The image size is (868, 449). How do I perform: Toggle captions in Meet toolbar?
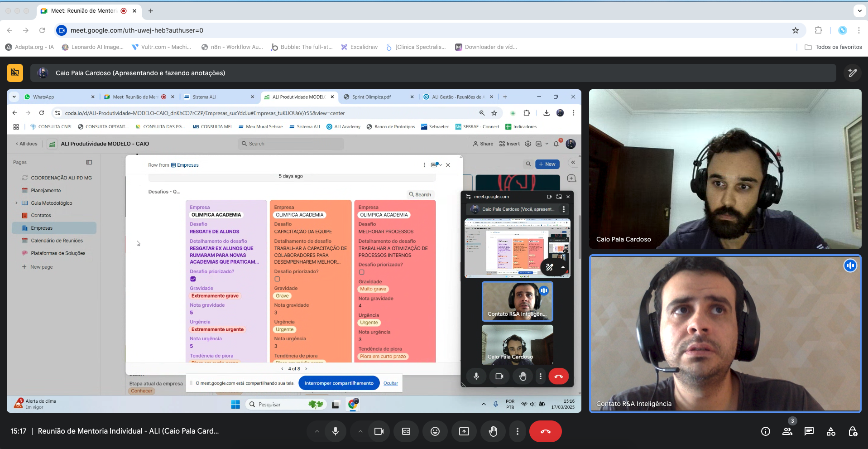point(406,431)
